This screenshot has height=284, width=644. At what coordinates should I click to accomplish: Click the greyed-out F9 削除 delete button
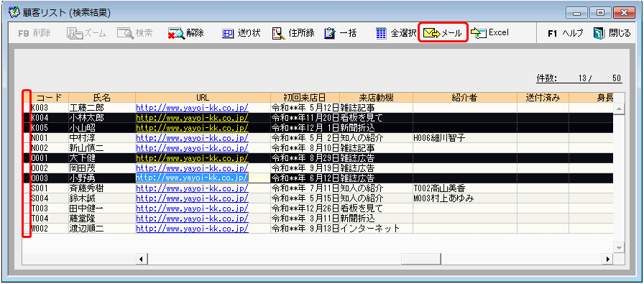coord(34,34)
